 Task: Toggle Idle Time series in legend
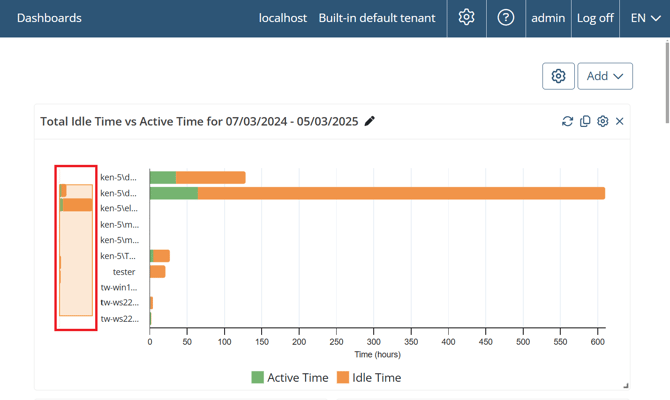click(368, 378)
